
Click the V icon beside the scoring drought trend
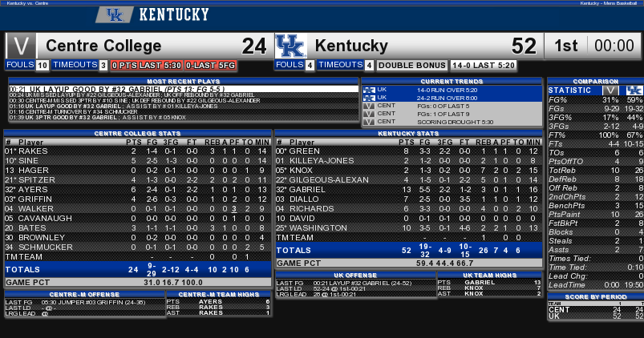[x=369, y=122]
